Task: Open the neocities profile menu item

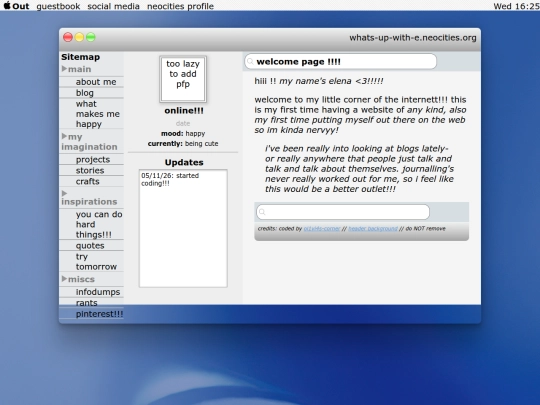Action: (x=180, y=6)
